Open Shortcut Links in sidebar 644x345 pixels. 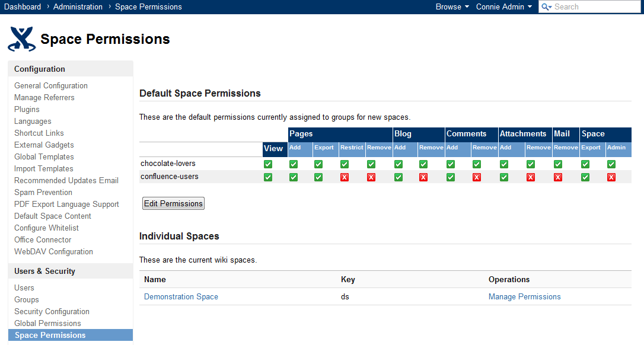(x=39, y=133)
